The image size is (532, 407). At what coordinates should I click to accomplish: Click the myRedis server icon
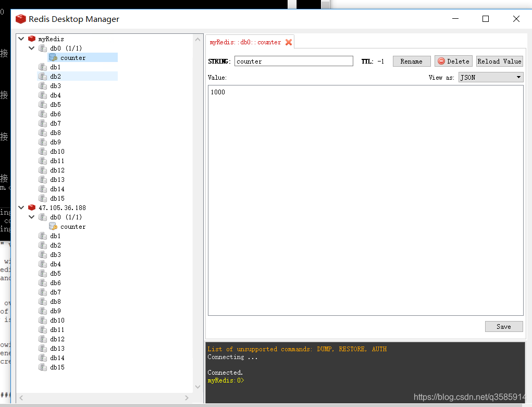tap(32, 39)
